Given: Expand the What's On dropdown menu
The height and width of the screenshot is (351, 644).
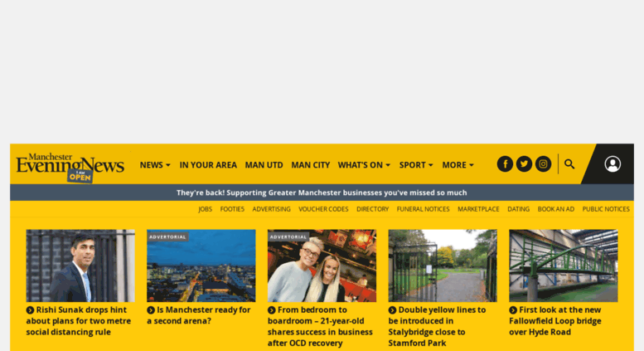Looking at the screenshot, I should click(364, 165).
